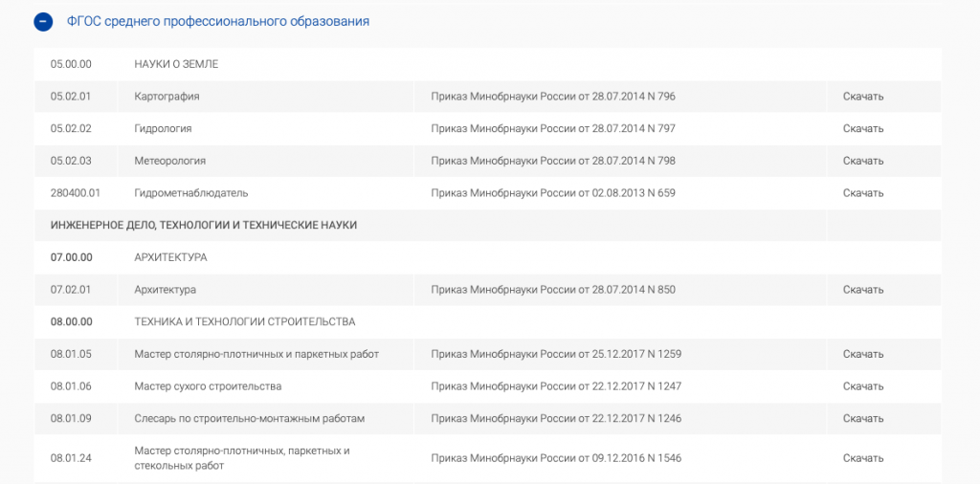Download the Метеорология standard
This screenshot has width=980, height=484.
862,161
